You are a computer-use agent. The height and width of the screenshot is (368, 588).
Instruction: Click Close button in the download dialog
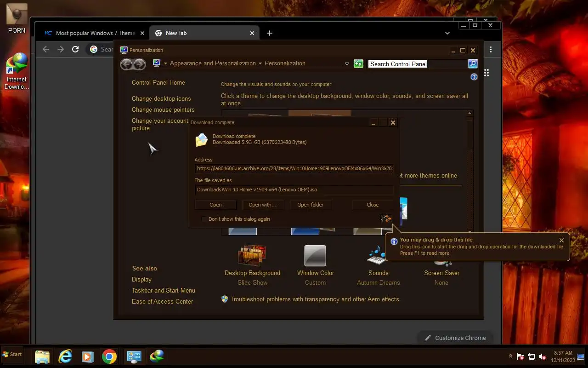pos(373,205)
